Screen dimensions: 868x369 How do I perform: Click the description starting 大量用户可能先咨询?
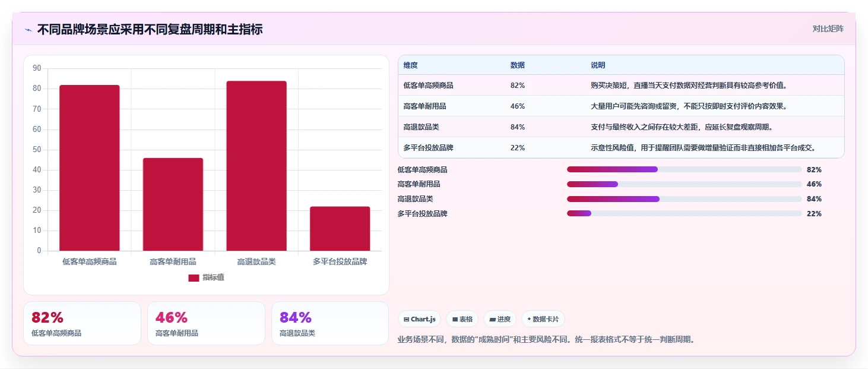(689, 106)
